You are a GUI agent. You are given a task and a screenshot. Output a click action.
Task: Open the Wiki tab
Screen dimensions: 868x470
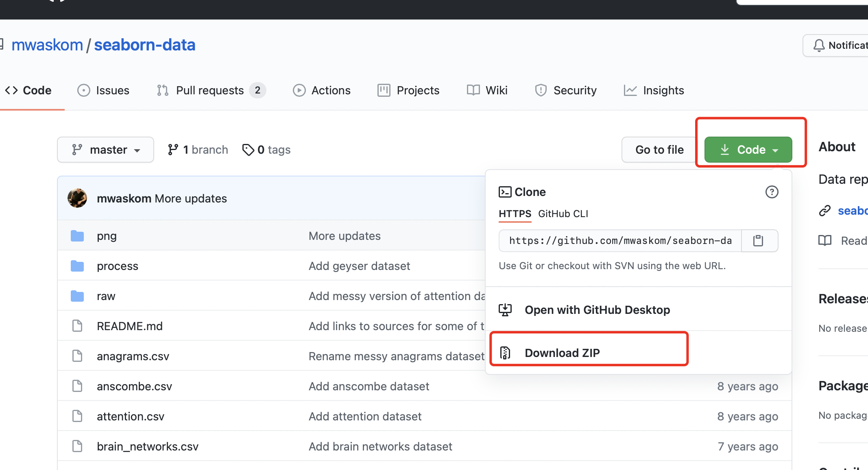click(x=487, y=90)
